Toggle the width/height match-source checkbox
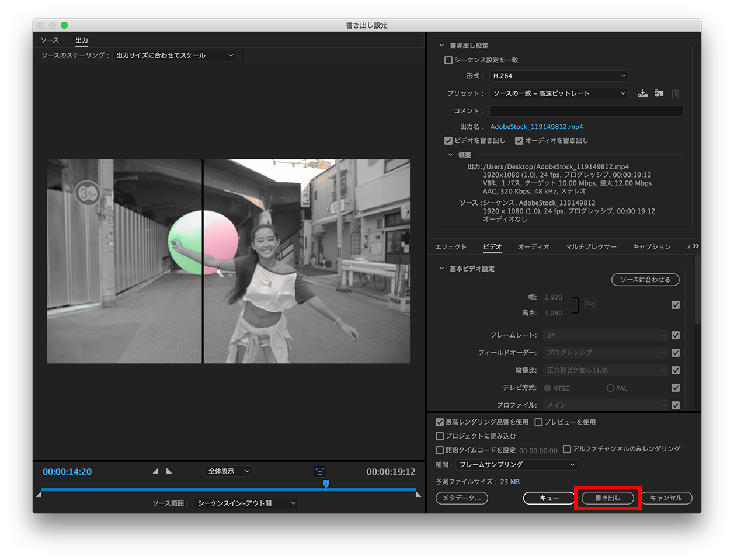 (676, 305)
